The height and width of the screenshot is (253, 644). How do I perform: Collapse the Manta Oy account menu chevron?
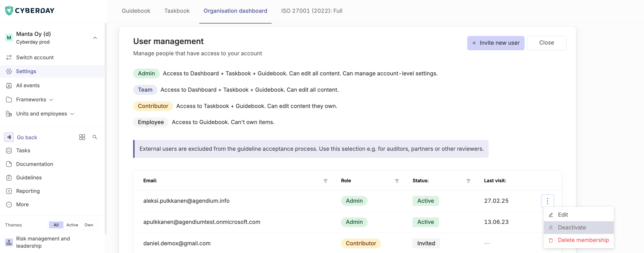tap(95, 38)
